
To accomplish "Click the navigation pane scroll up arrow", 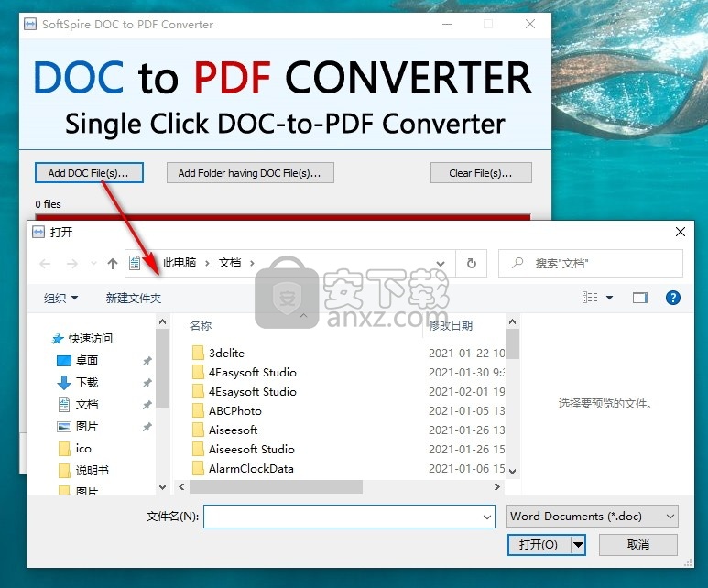I will (162, 321).
